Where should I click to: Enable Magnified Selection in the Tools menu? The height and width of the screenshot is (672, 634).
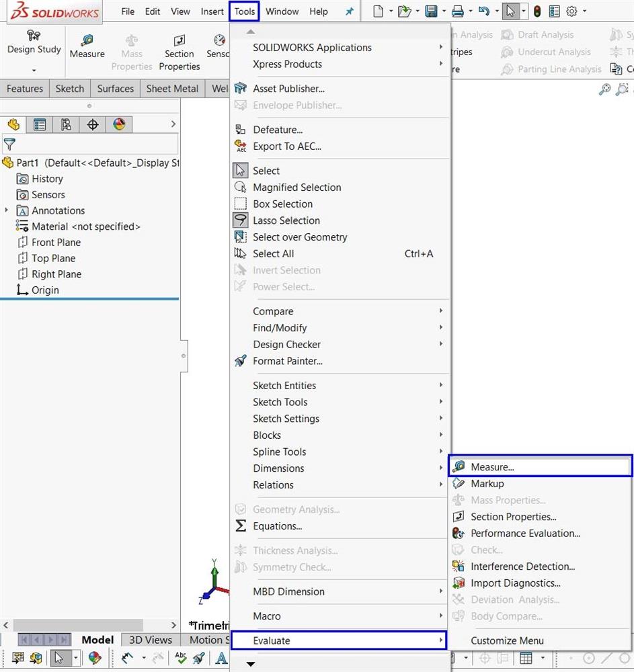point(342,187)
